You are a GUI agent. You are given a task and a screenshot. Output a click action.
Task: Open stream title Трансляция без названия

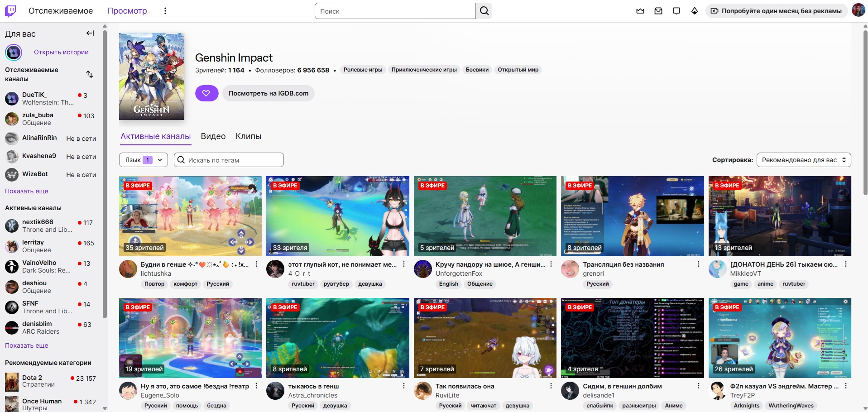(623, 264)
